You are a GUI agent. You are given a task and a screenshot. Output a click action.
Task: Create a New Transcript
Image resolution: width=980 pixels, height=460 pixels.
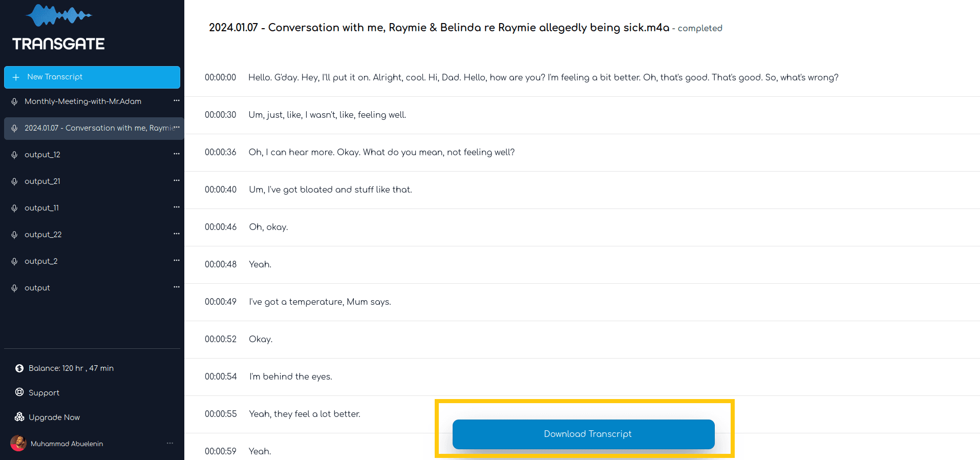pyautogui.click(x=92, y=77)
